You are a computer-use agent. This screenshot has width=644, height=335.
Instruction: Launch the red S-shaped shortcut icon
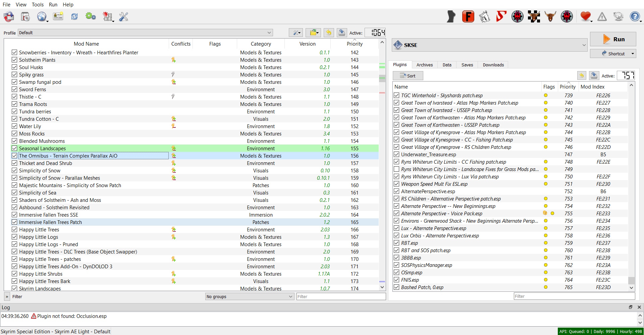501,16
